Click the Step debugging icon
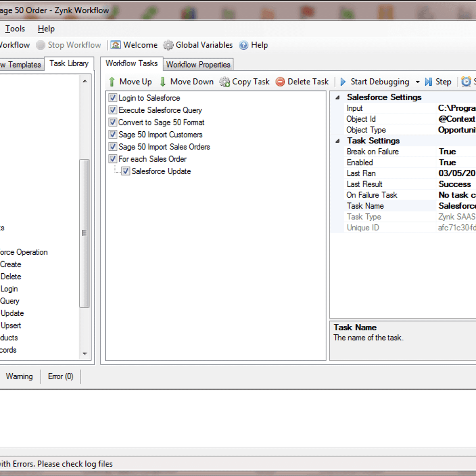This screenshot has height=476, width=476. tap(428, 82)
